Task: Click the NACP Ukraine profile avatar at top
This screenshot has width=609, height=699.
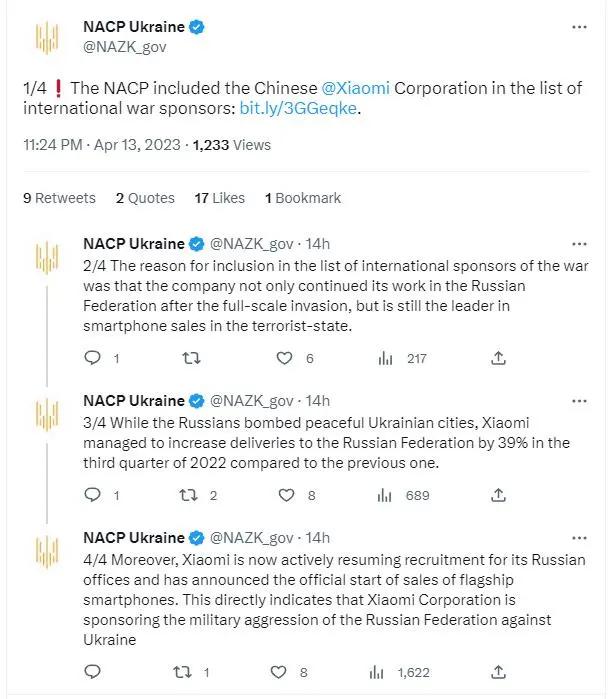Action: pyautogui.click(x=45, y=37)
